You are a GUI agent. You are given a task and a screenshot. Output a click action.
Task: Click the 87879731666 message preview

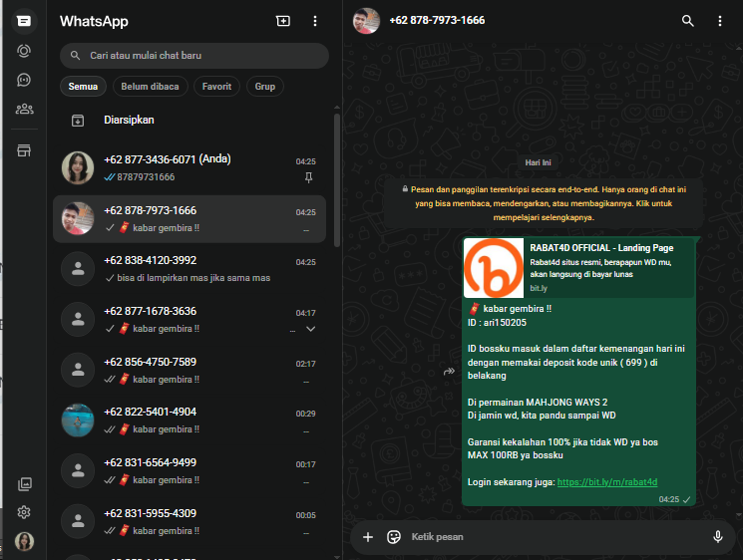coord(146,177)
